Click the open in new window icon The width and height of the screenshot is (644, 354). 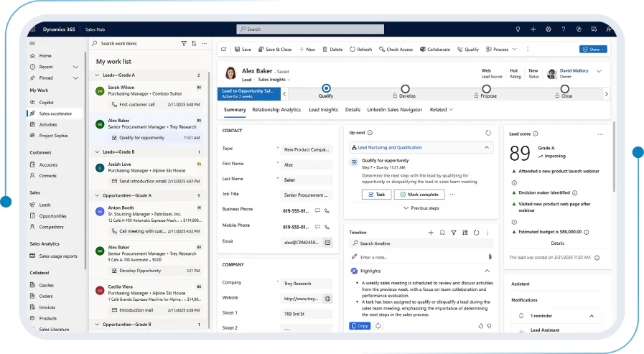tap(224, 50)
